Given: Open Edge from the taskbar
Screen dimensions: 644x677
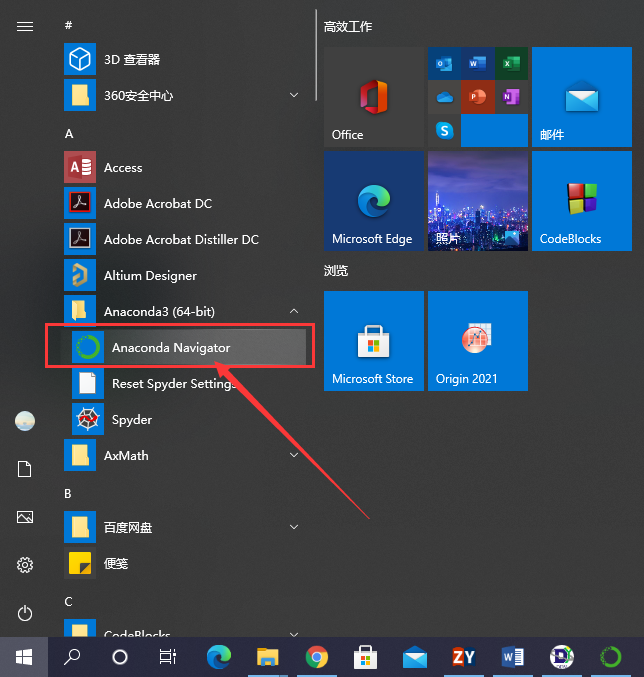Looking at the screenshot, I should pyautogui.click(x=218, y=657).
